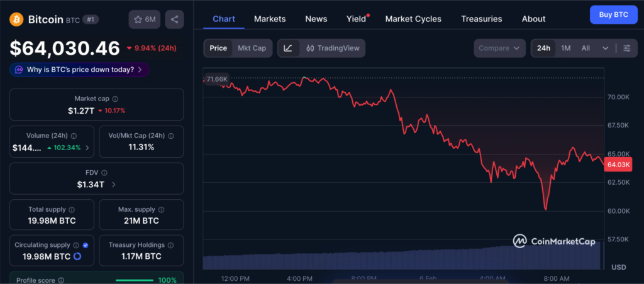Go to the Market Cycles tab
Viewport: 644px width, 284px height.
(x=413, y=19)
